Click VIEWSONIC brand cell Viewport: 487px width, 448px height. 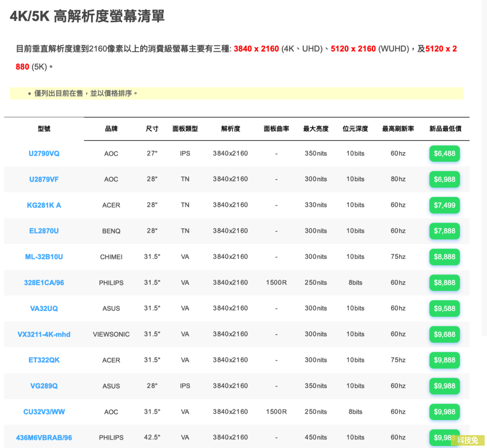point(111,334)
